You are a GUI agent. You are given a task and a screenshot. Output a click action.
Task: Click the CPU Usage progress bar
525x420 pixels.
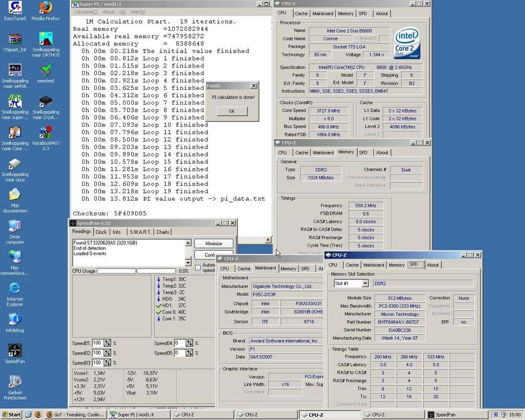point(136,271)
